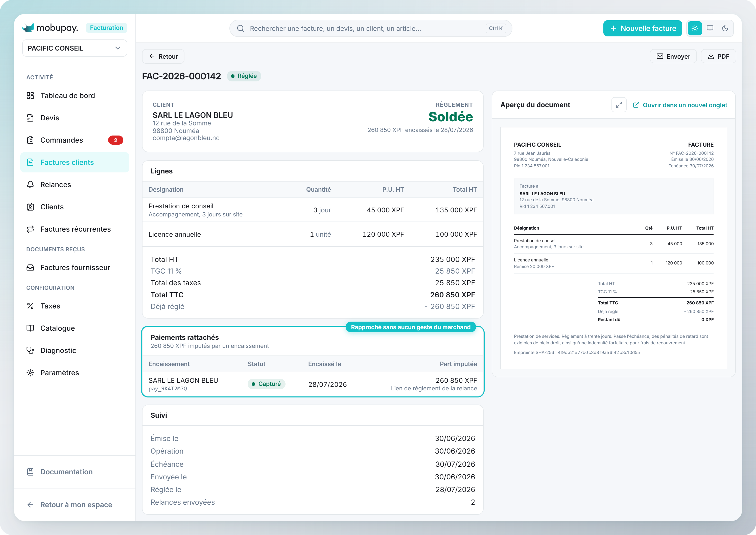Screen dimensions: 756x535
Task: Switch to system theme monitor icon
Action: click(x=710, y=28)
